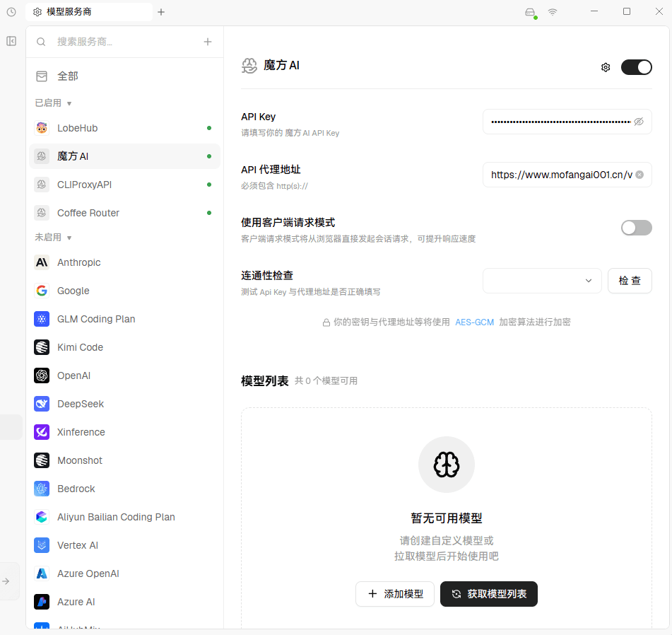Click the Xinference logo icon
Screen dimensions: 672x635
42,432
